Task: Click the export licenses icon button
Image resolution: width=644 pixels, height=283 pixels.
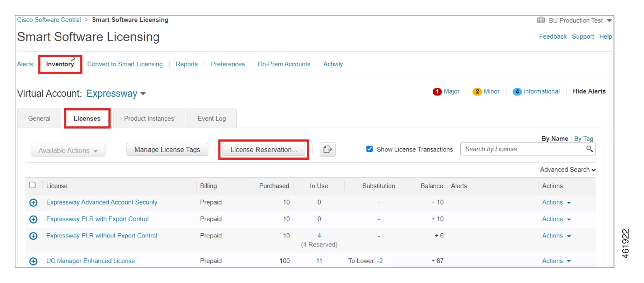Action: (328, 149)
